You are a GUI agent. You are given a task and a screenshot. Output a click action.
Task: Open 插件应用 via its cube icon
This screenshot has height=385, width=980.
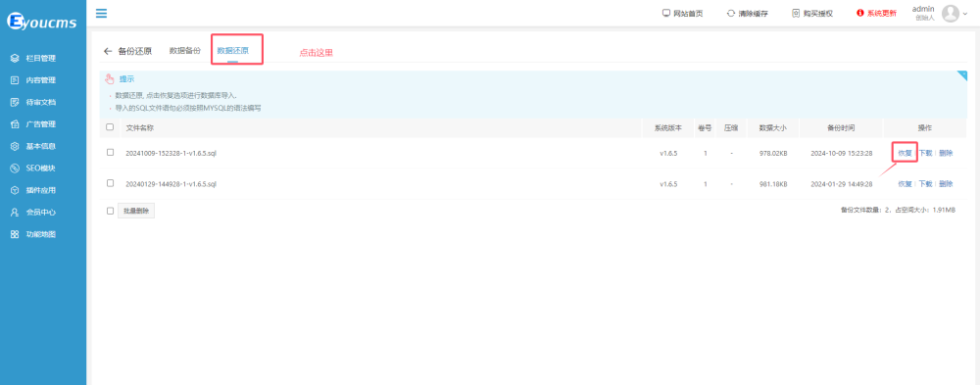click(15, 190)
